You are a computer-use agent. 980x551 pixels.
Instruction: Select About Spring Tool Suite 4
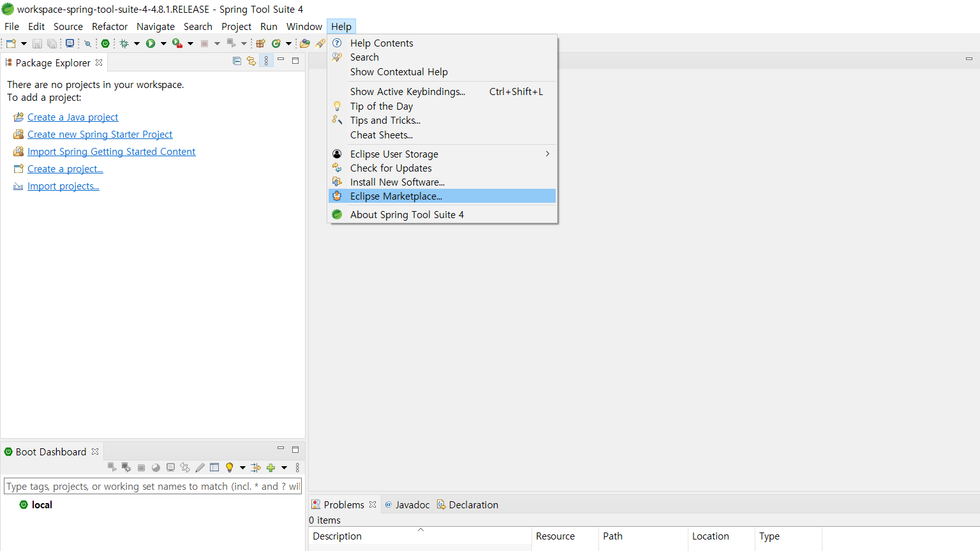pos(442,214)
